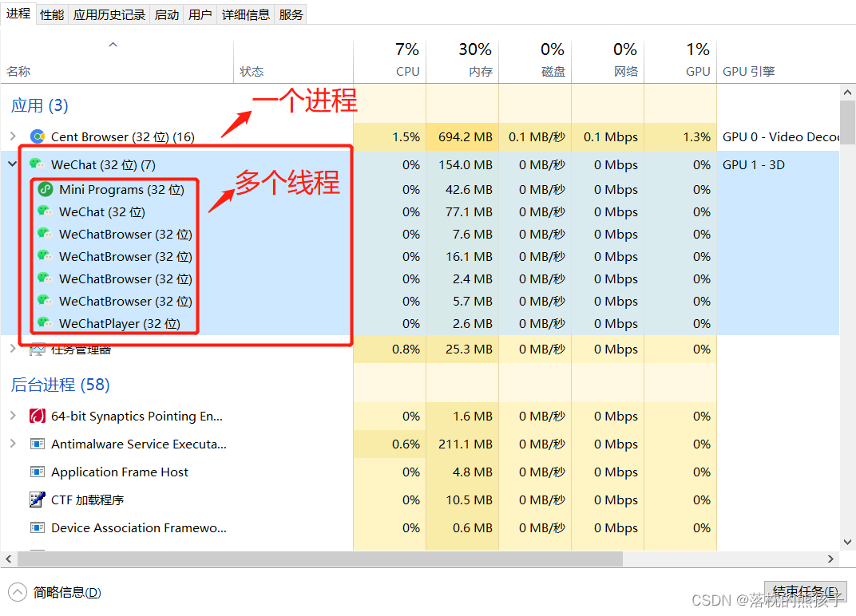Viewport: 856px width, 616px height.
Task: Open the 服务 tab
Action: pyautogui.click(x=291, y=14)
